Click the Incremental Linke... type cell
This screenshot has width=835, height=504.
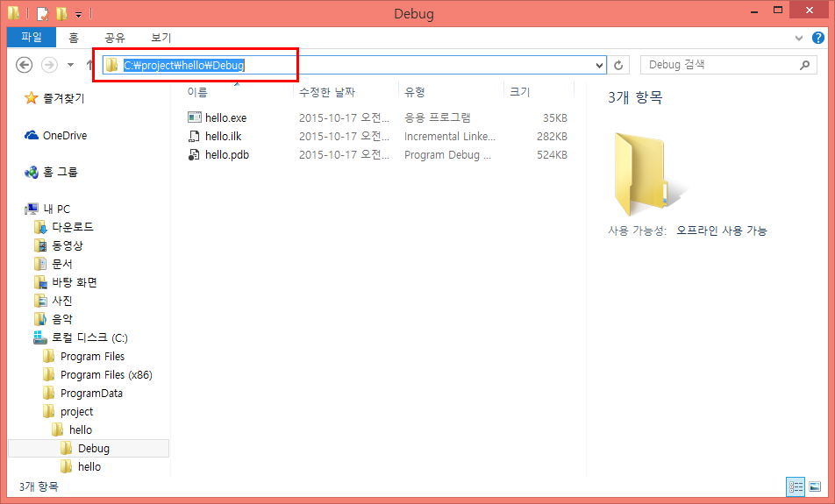(450, 136)
